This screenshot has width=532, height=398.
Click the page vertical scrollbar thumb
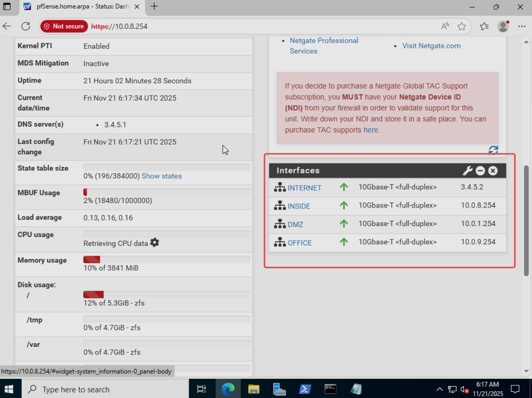pos(526,221)
